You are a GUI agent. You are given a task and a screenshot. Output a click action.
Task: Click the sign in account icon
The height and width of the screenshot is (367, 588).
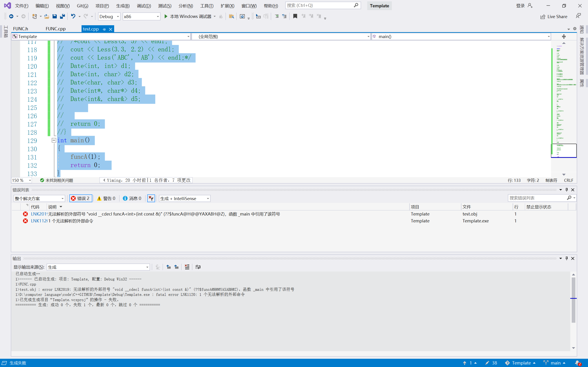(530, 6)
